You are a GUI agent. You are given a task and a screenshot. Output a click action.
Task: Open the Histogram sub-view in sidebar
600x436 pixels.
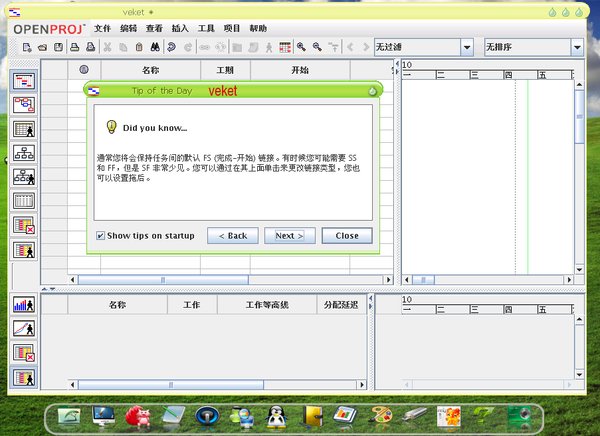tap(24, 305)
